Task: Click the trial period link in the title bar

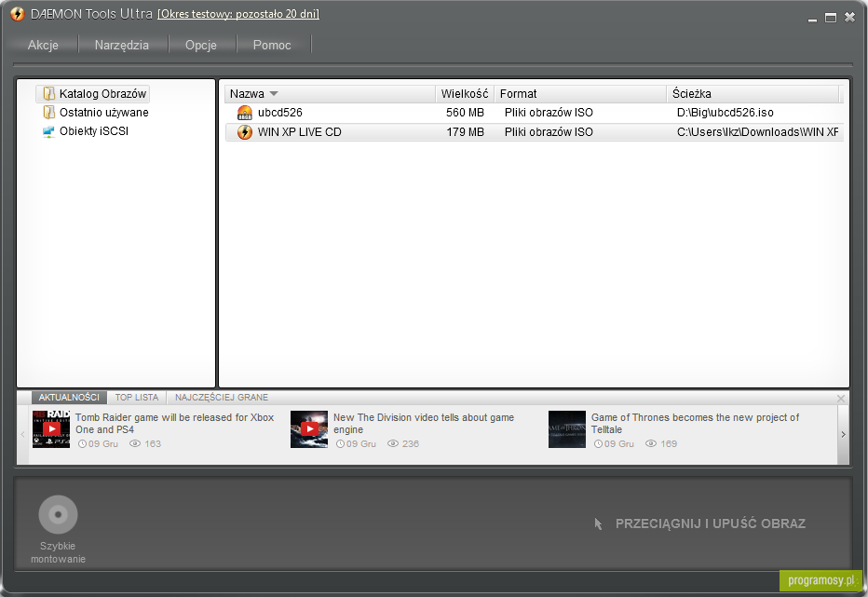Action: tap(238, 14)
